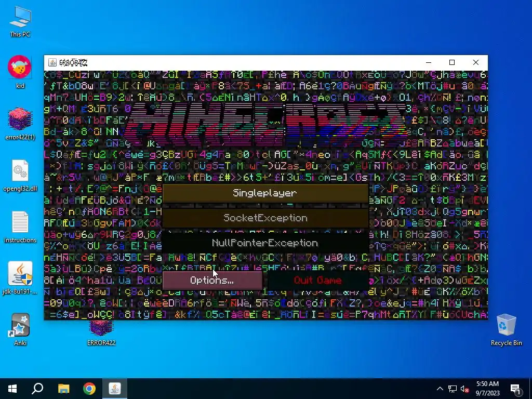Open the Windows Start menu
The width and height of the screenshot is (532, 399).
[x=12, y=389]
